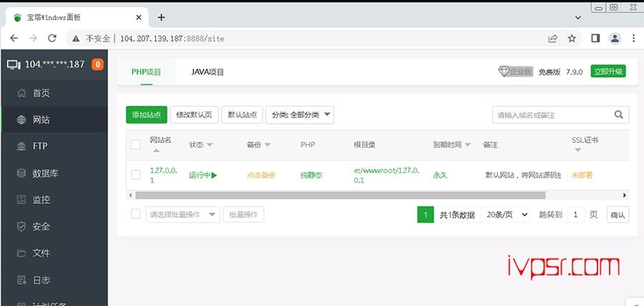This screenshot has width=644, height=306.
Task: Click the scrollbar left arrow
Action: [x=131, y=195]
